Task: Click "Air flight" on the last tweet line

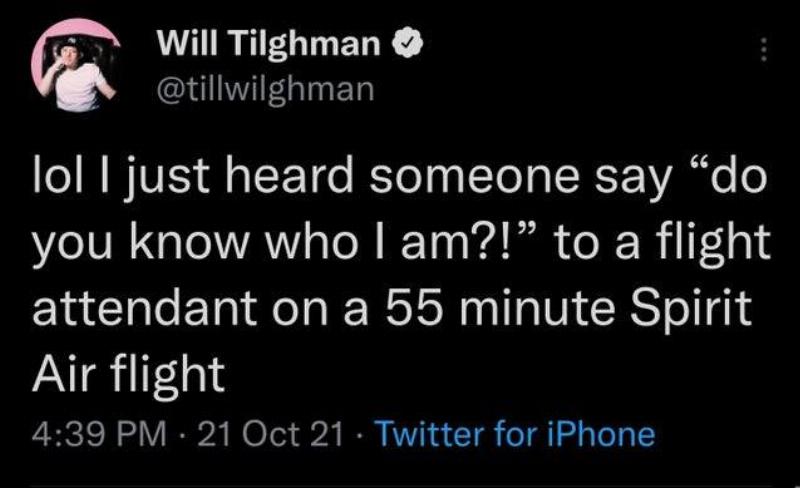Action: 130,374
